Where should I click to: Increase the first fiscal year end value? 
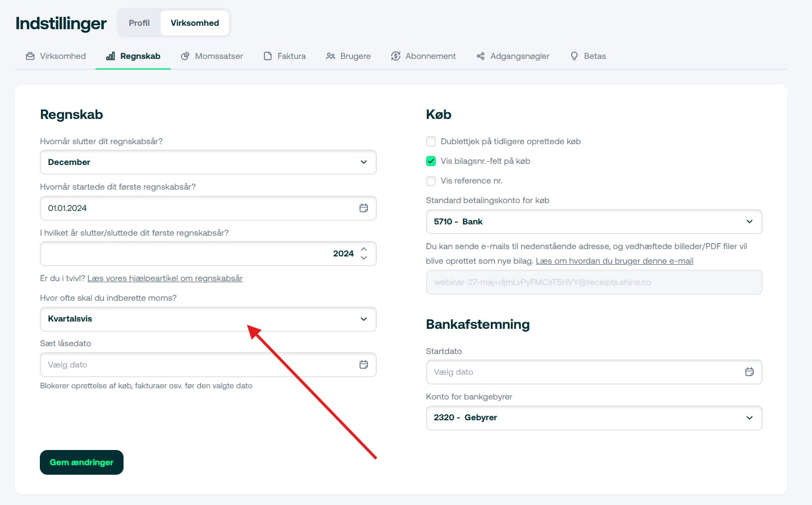pyautogui.click(x=364, y=249)
